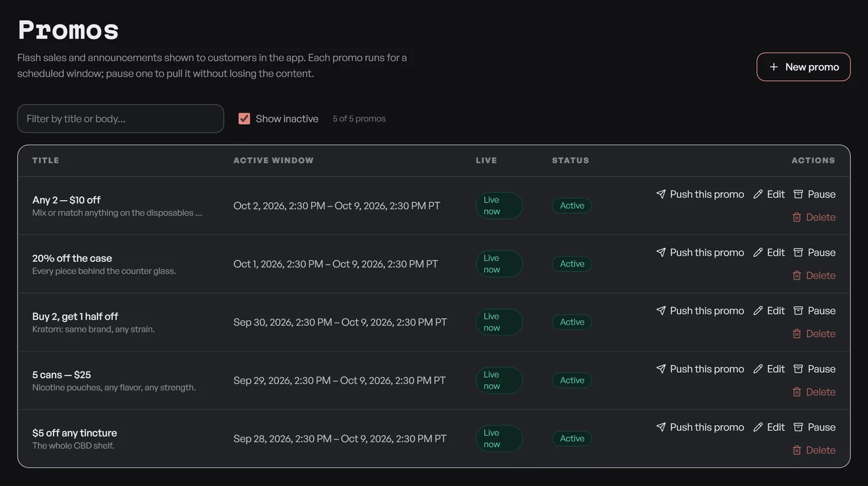Edit the 5 cans — $25 promo

pyautogui.click(x=769, y=368)
